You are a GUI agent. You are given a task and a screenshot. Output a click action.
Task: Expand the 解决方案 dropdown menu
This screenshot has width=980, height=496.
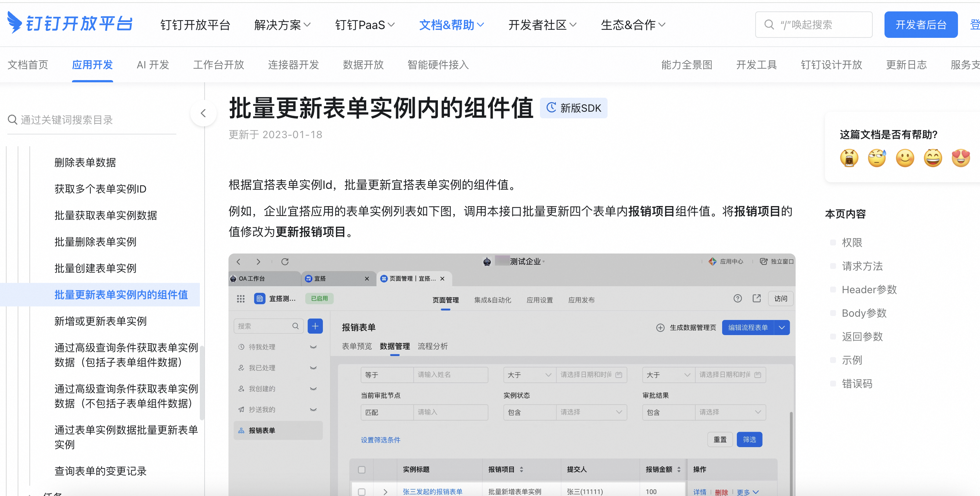[x=282, y=25]
